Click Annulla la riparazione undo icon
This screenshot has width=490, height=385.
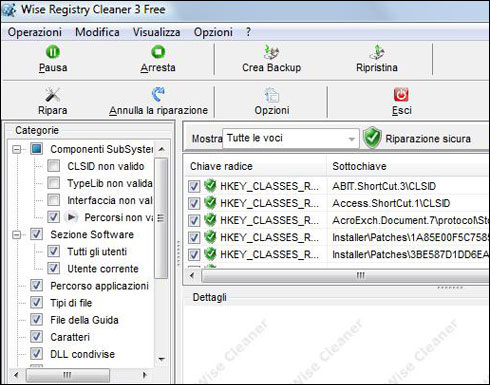[x=158, y=95]
